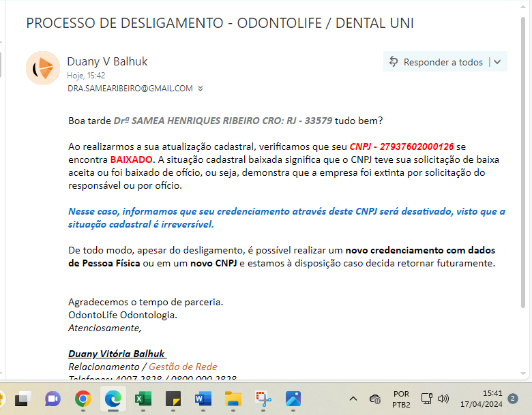
Task: Click the Hoje, 15:42 timestamp
Action: 86,75
